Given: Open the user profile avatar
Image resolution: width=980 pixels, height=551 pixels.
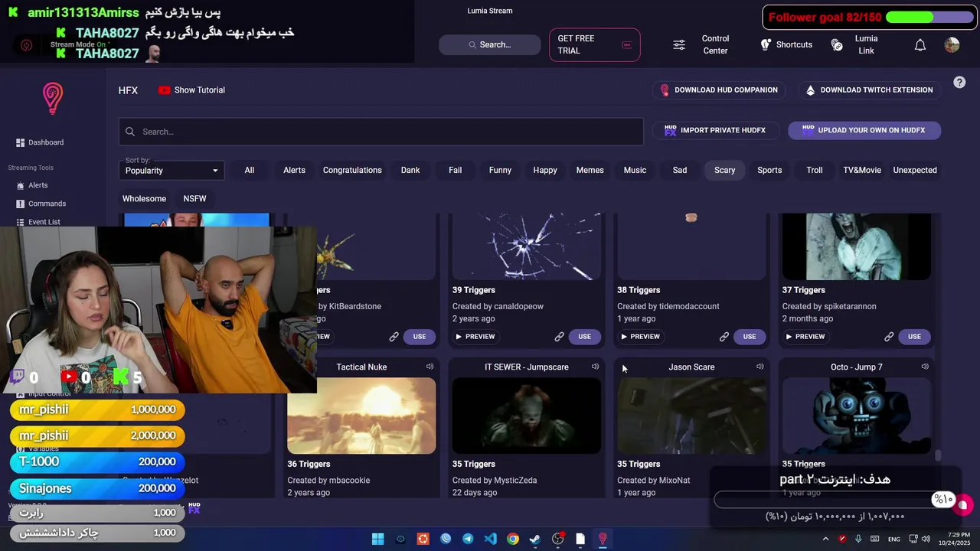Looking at the screenshot, I should tap(952, 45).
